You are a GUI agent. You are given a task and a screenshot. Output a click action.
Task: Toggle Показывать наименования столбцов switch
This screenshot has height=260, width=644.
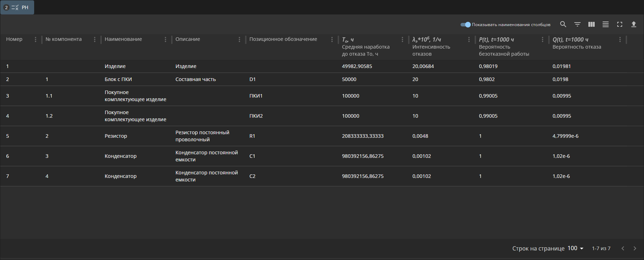point(465,25)
